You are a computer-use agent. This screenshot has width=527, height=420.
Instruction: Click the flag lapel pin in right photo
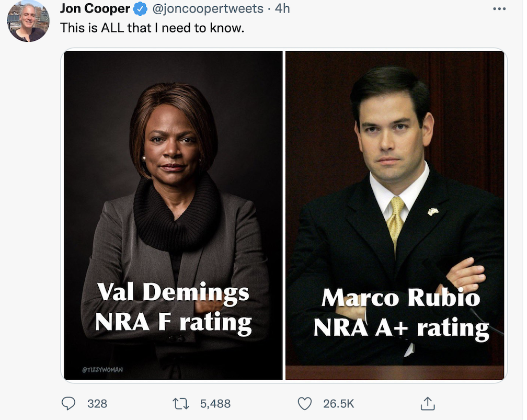pos(432,211)
